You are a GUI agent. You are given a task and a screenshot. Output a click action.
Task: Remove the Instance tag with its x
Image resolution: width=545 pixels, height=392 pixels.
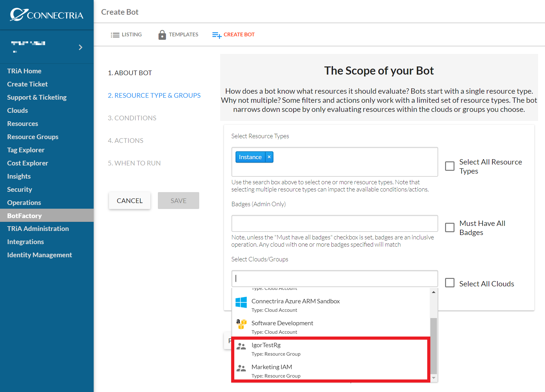(x=269, y=157)
